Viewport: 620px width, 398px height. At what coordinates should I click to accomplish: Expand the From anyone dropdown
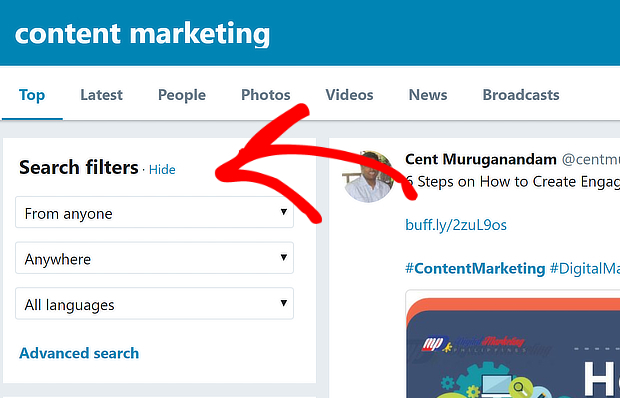154,212
